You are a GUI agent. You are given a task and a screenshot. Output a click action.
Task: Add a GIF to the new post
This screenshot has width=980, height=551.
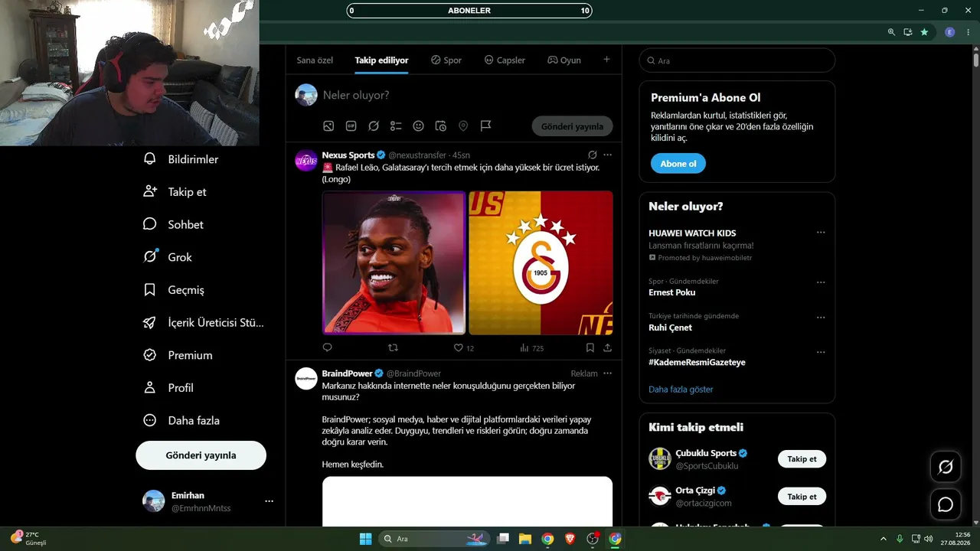click(x=351, y=126)
